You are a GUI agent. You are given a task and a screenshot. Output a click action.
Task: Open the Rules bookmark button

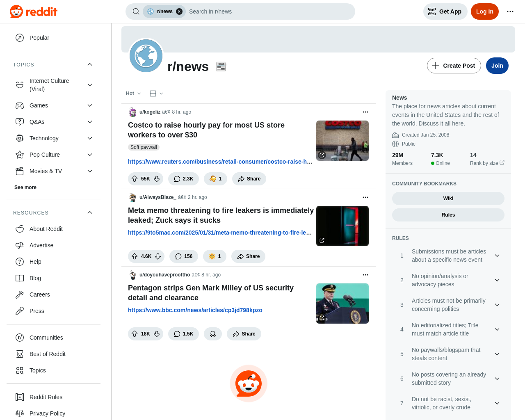[x=448, y=215]
